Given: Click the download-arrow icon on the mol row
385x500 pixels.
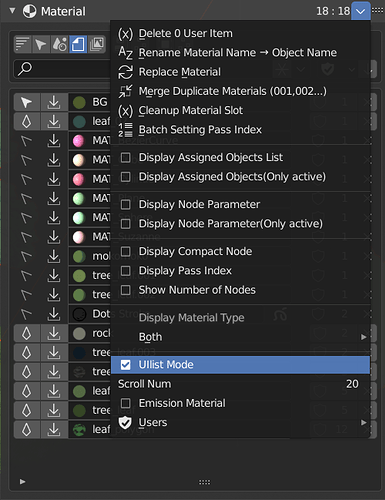Looking at the screenshot, I should point(54,256).
